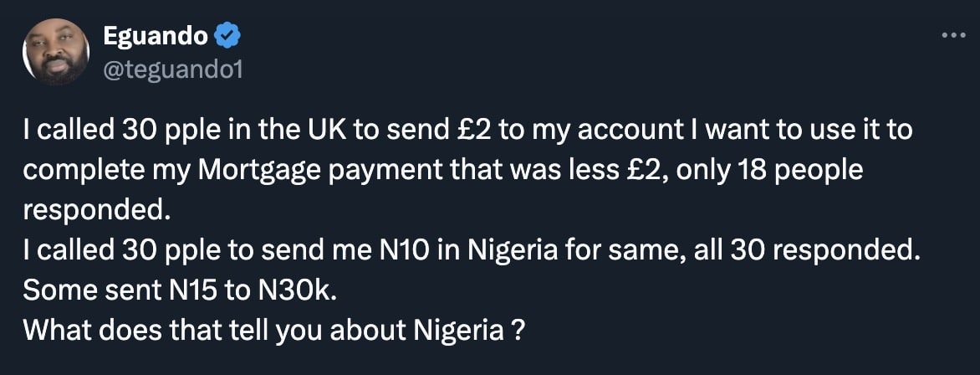Click the Eguando display name
The height and width of the screenshot is (375, 980).
click(155, 37)
